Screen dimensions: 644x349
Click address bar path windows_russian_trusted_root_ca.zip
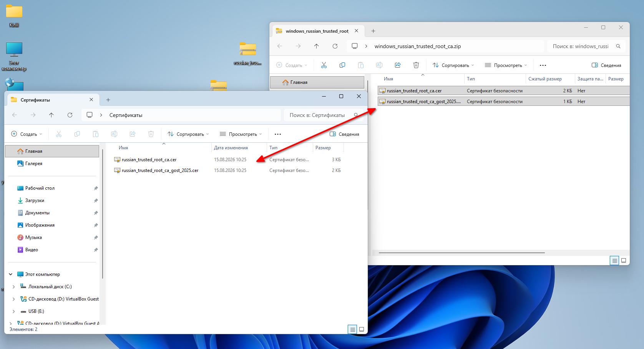pos(417,46)
